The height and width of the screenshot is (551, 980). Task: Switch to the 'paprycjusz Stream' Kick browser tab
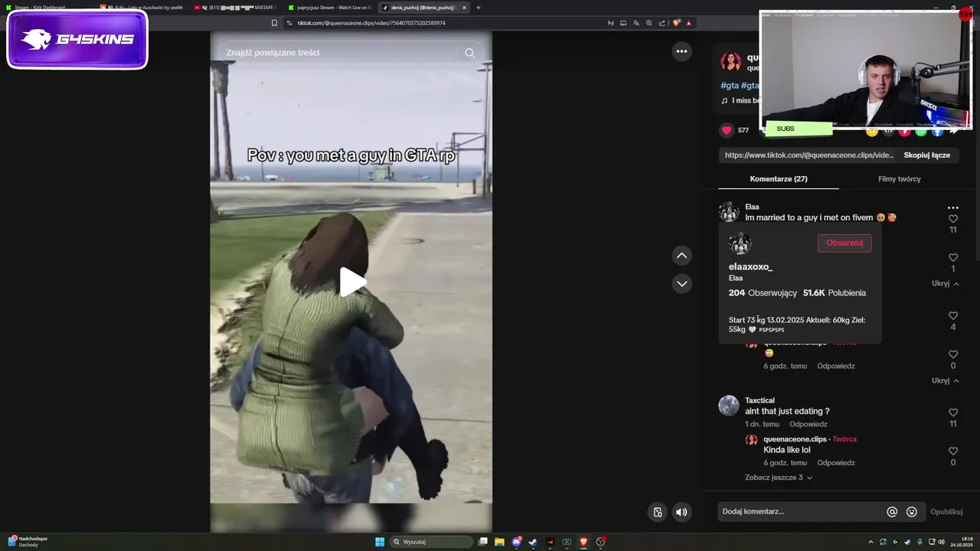(329, 8)
